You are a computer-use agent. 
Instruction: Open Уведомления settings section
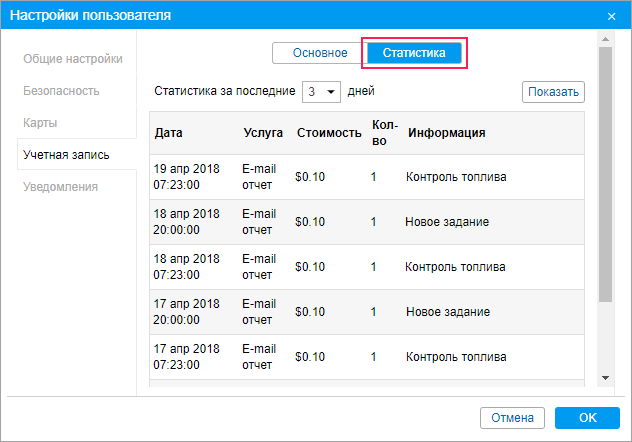pos(61,187)
